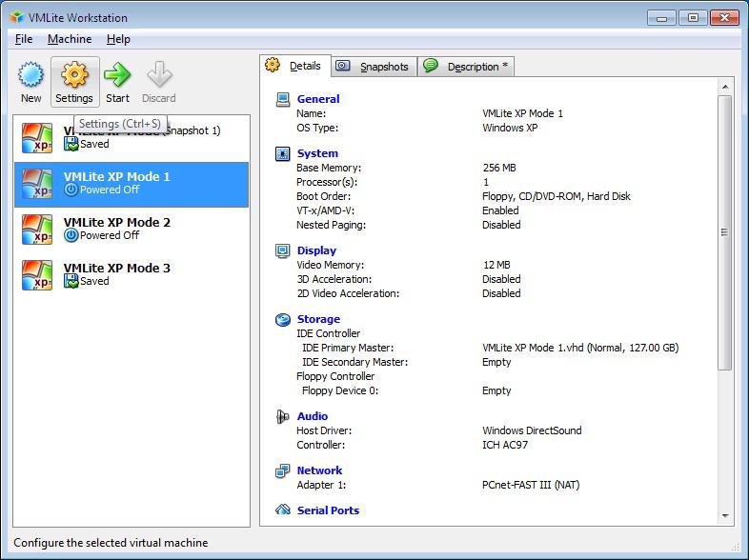Open the File menu

coord(24,39)
